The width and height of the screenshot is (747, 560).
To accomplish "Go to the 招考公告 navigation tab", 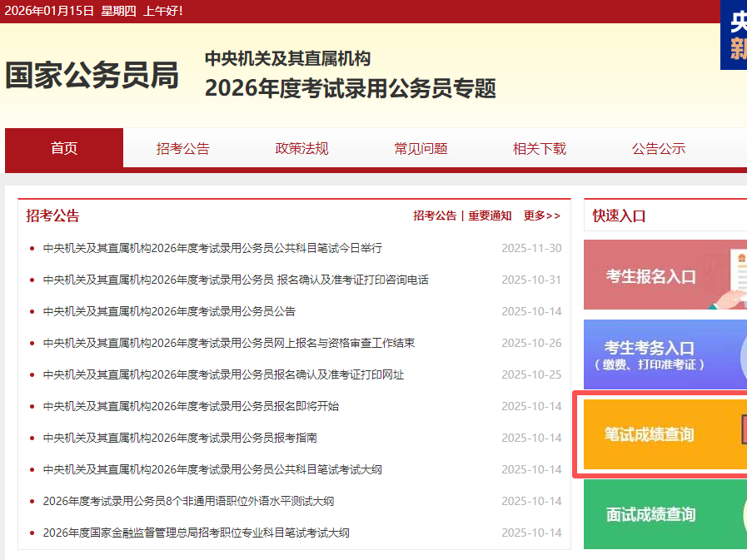I will [182, 149].
